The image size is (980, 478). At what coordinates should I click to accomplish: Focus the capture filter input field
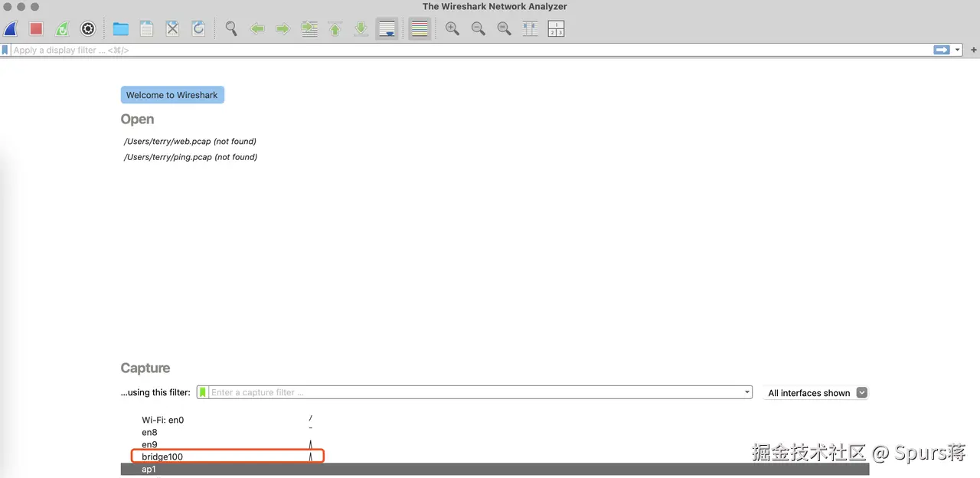coord(475,392)
